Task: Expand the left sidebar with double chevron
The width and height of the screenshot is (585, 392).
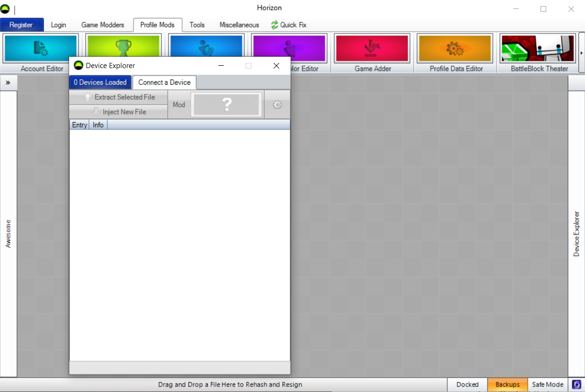Action: point(8,82)
